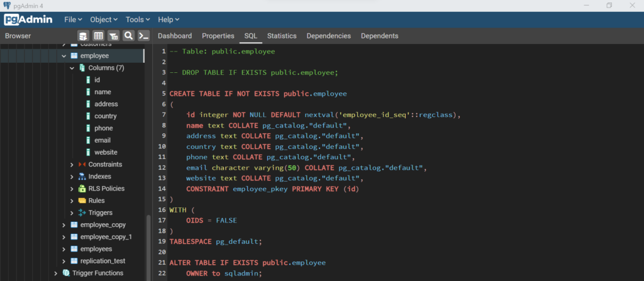Expand the employee_copy_1 table node

(64, 236)
